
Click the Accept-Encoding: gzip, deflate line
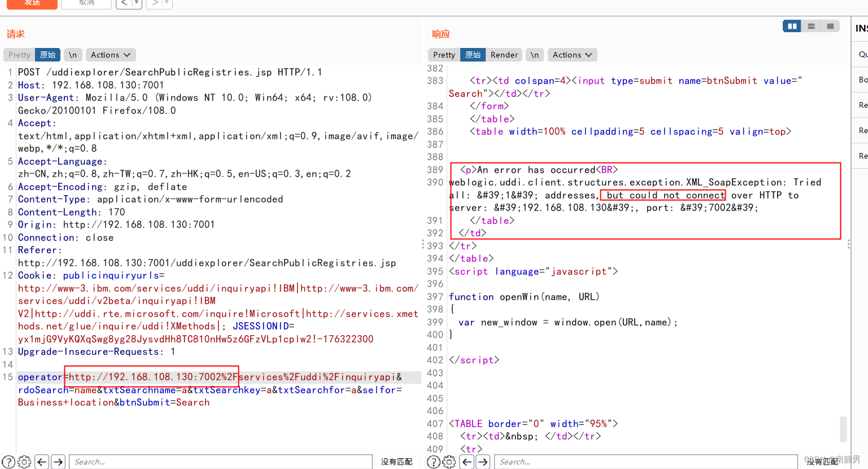pos(102,187)
